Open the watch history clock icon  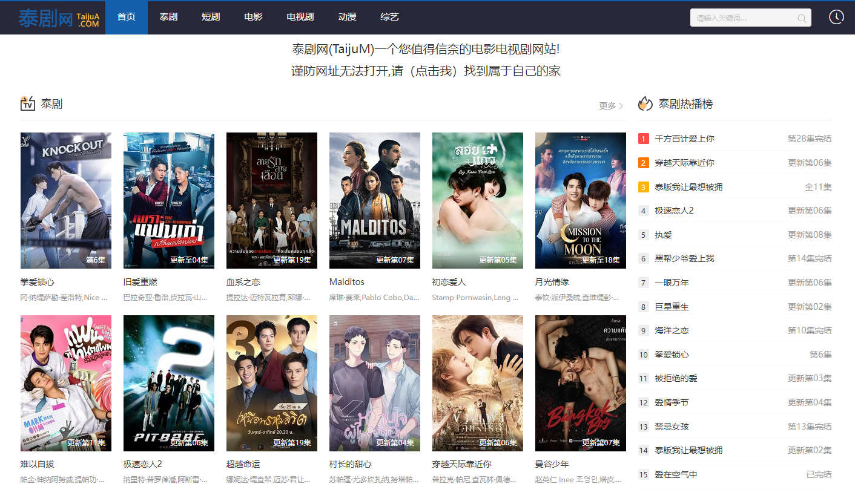[x=836, y=17]
